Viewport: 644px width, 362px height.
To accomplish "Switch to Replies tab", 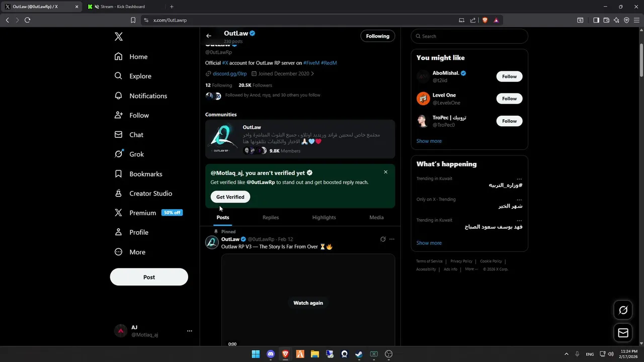I will (271, 217).
